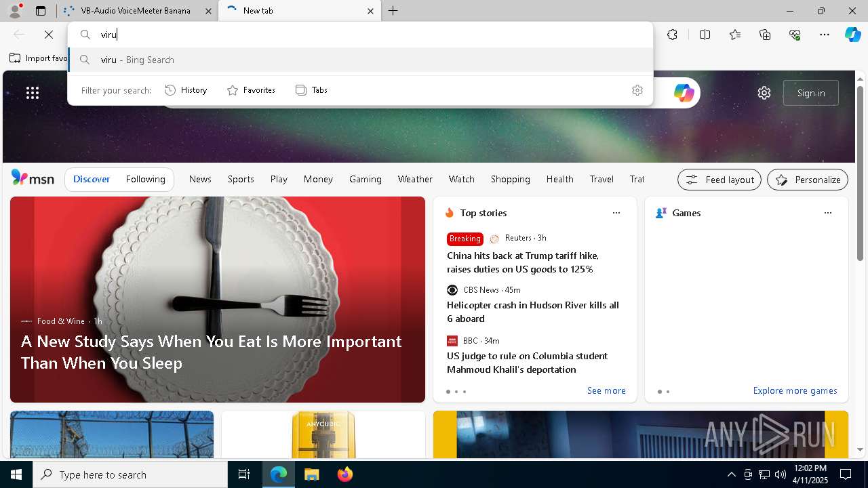Close the New tab tab
Image resolution: width=868 pixels, height=488 pixels.
tap(370, 11)
